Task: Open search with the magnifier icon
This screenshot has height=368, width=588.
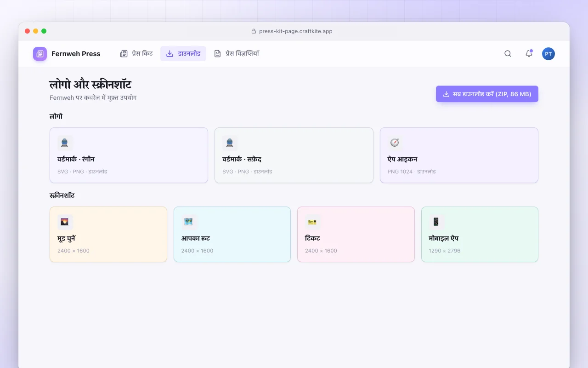Action: pos(508,54)
